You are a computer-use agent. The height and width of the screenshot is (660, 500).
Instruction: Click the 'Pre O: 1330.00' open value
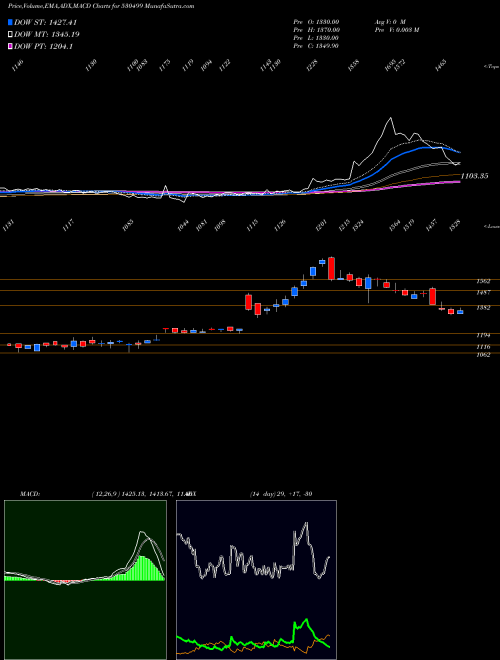tap(316, 22)
